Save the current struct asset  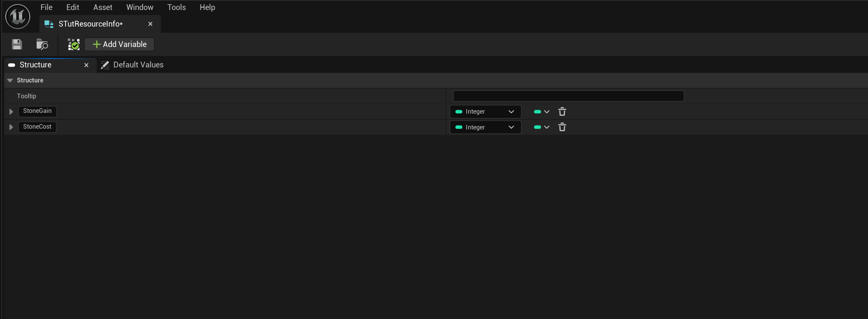click(17, 44)
